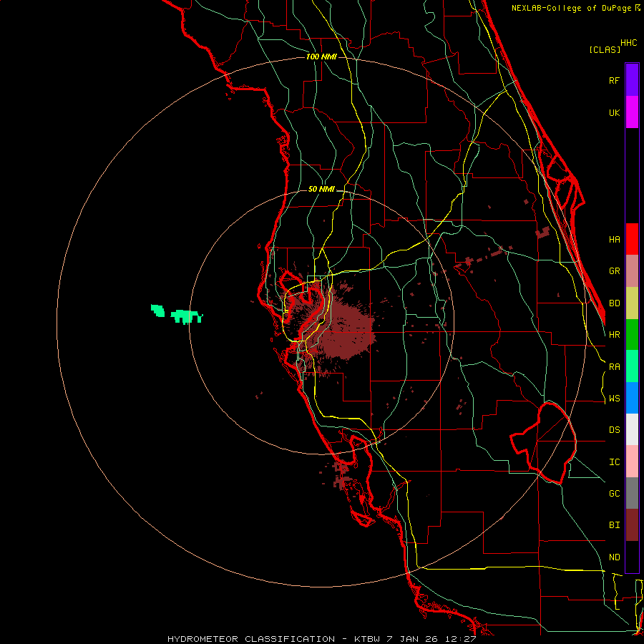Click the WS legend label

point(614,399)
